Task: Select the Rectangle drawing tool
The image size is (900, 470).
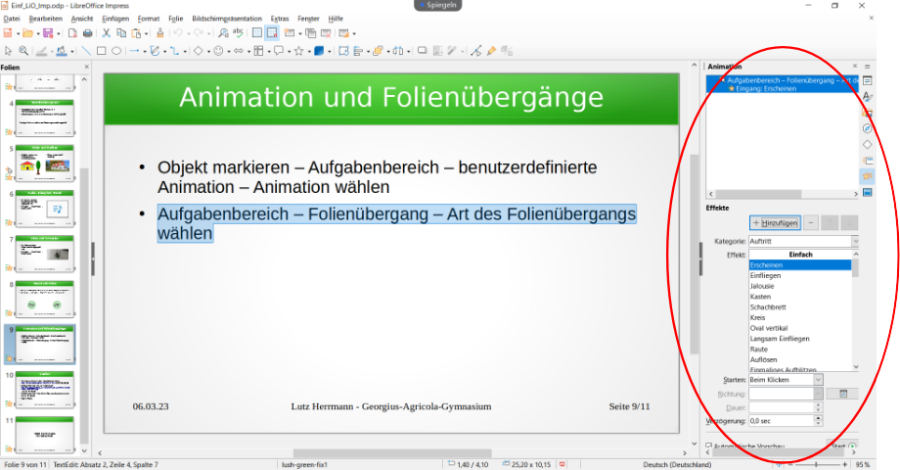Action: coord(101,50)
